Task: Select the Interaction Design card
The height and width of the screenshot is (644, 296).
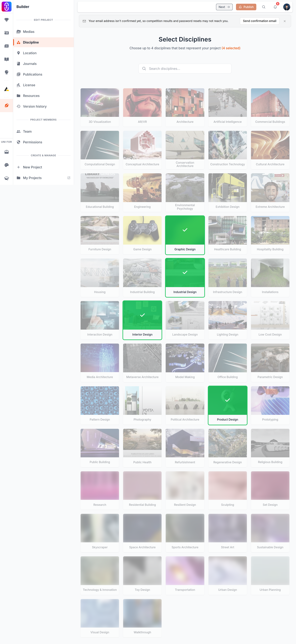Action: click(x=100, y=320)
